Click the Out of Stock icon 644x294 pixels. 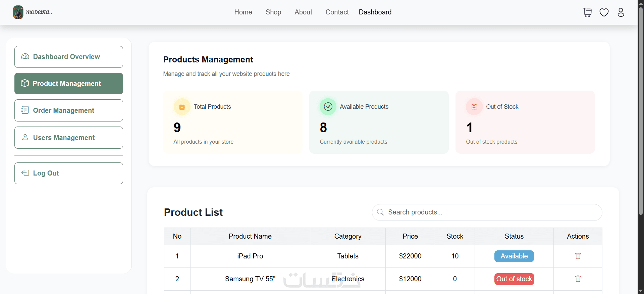tap(474, 107)
